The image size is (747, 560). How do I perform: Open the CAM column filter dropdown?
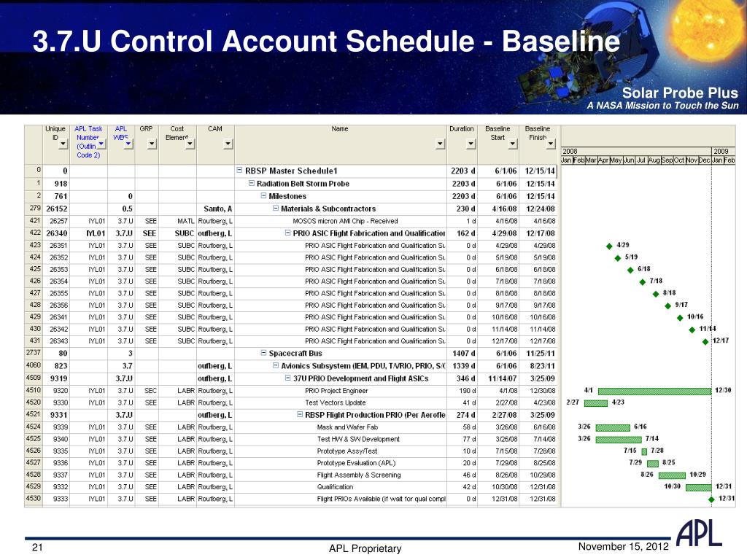(x=228, y=144)
